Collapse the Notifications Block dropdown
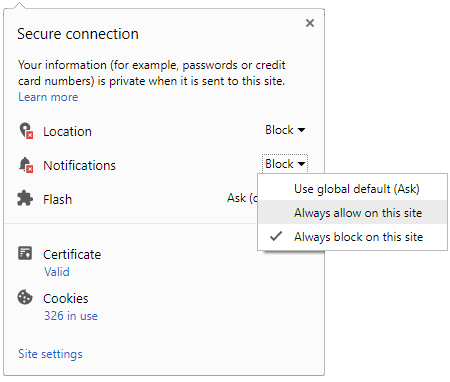The width and height of the screenshot is (450, 382). [285, 164]
